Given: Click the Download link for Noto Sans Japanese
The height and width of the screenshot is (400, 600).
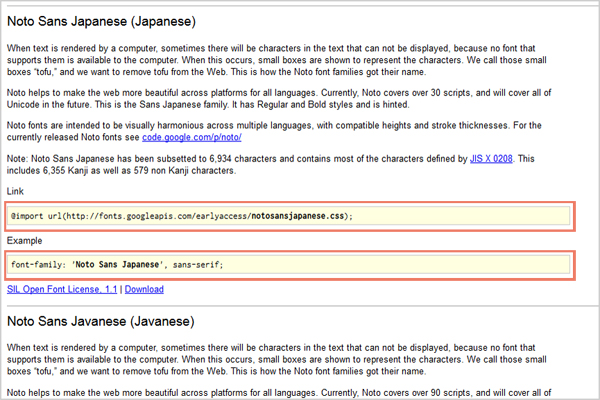Looking at the screenshot, I should click(144, 289).
